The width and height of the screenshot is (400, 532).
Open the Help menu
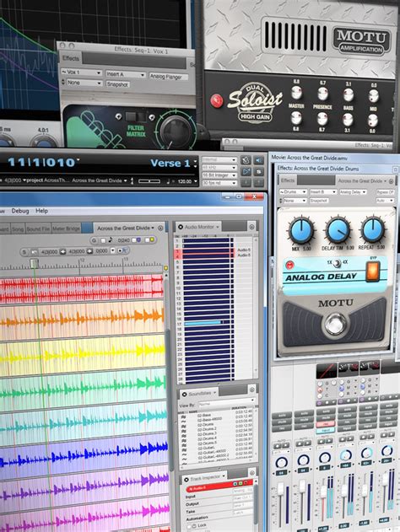tap(41, 211)
